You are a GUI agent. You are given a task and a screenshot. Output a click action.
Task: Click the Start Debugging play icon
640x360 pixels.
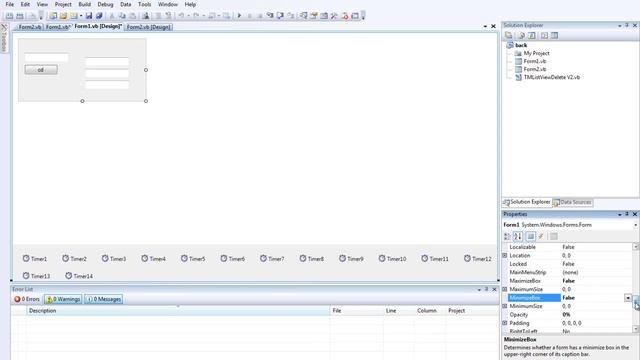pyautogui.click(x=239, y=16)
